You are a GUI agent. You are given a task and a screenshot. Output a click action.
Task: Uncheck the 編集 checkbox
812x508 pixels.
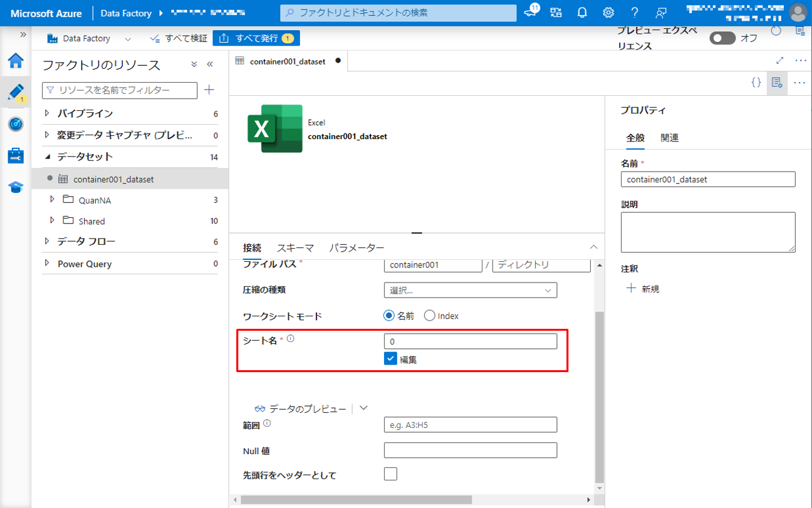pos(391,359)
